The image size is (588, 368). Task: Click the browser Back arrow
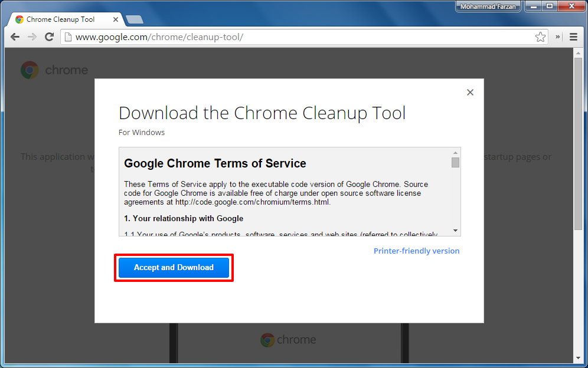coord(15,37)
